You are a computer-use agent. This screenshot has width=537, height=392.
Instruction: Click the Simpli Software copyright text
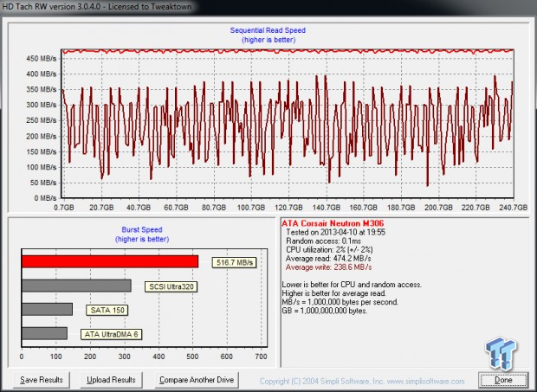(x=362, y=381)
